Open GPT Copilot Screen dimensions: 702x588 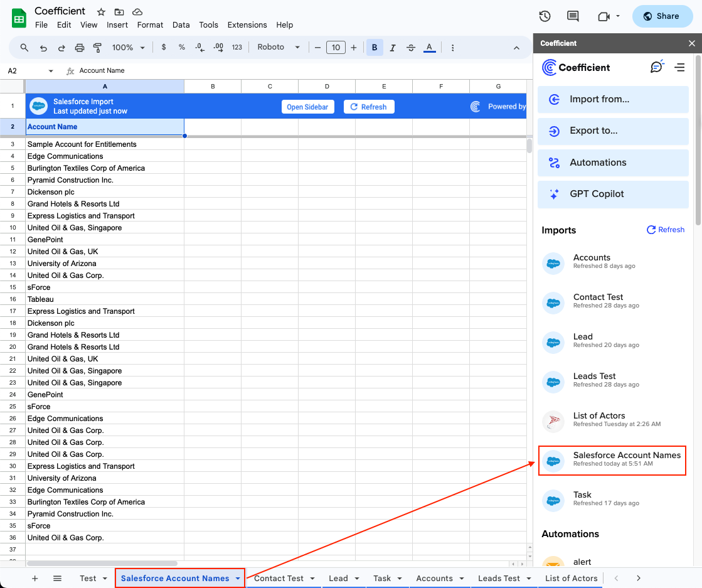pos(613,194)
